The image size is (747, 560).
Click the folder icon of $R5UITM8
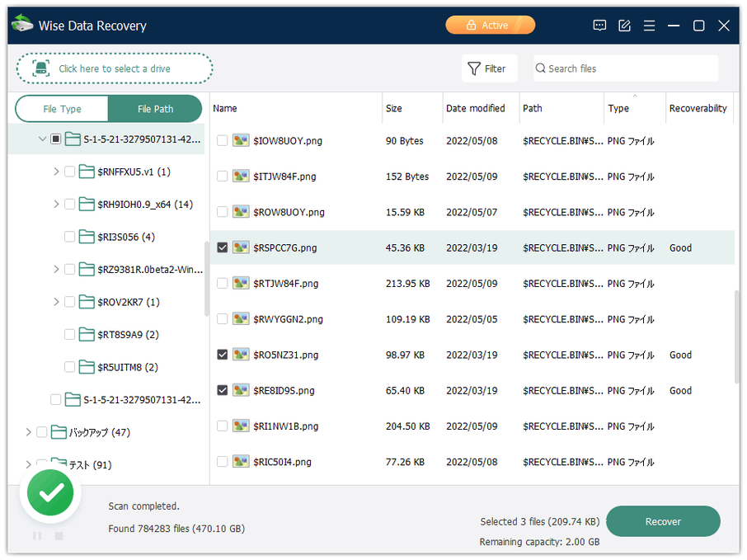87,367
